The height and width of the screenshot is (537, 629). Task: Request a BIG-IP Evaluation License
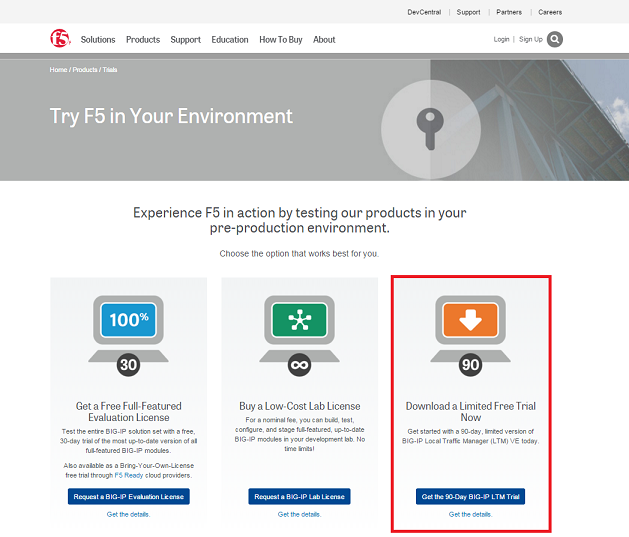pos(129,496)
